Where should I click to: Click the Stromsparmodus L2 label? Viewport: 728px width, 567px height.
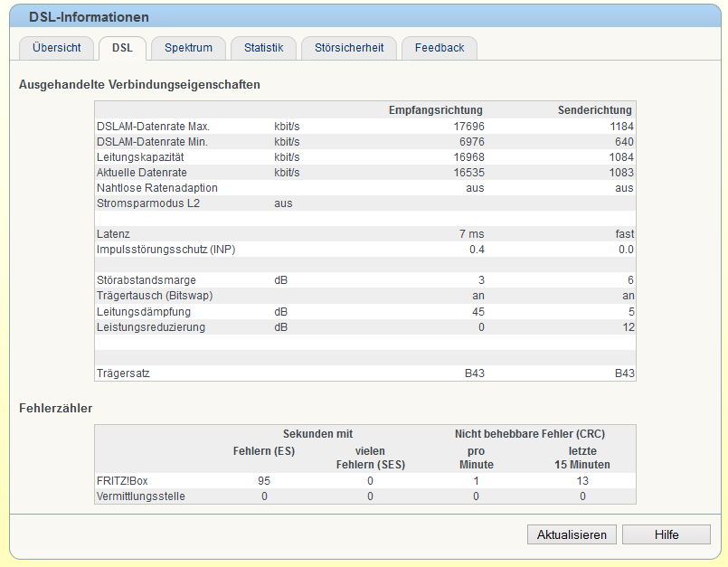coord(148,203)
